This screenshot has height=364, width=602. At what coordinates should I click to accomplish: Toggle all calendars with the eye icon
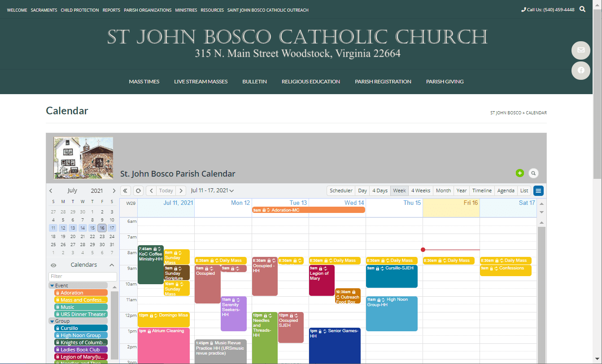tap(53, 265)
